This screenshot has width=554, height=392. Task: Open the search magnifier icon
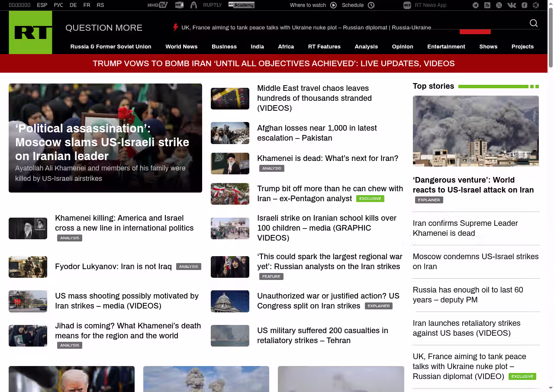click(x=534, y=23)
